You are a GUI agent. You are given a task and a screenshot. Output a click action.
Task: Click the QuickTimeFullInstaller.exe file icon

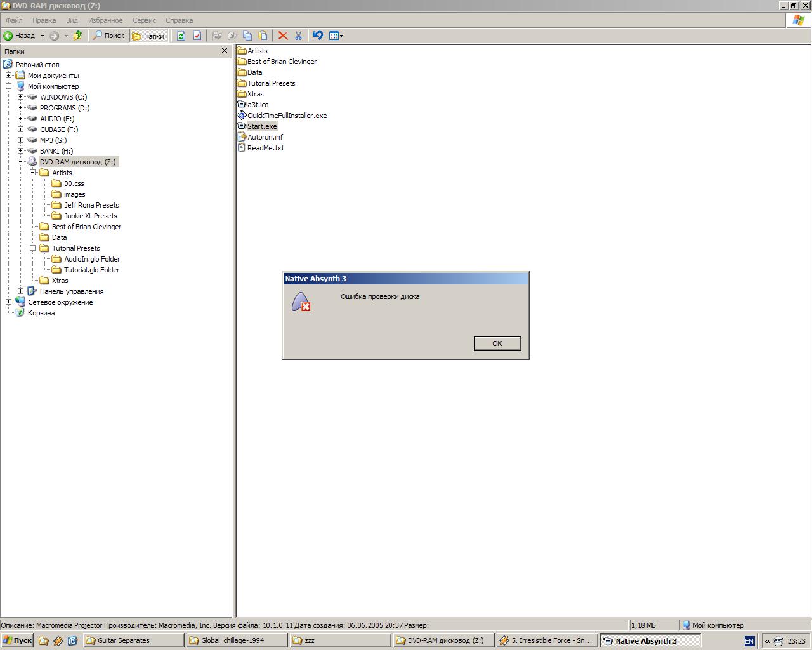(242, 116)
